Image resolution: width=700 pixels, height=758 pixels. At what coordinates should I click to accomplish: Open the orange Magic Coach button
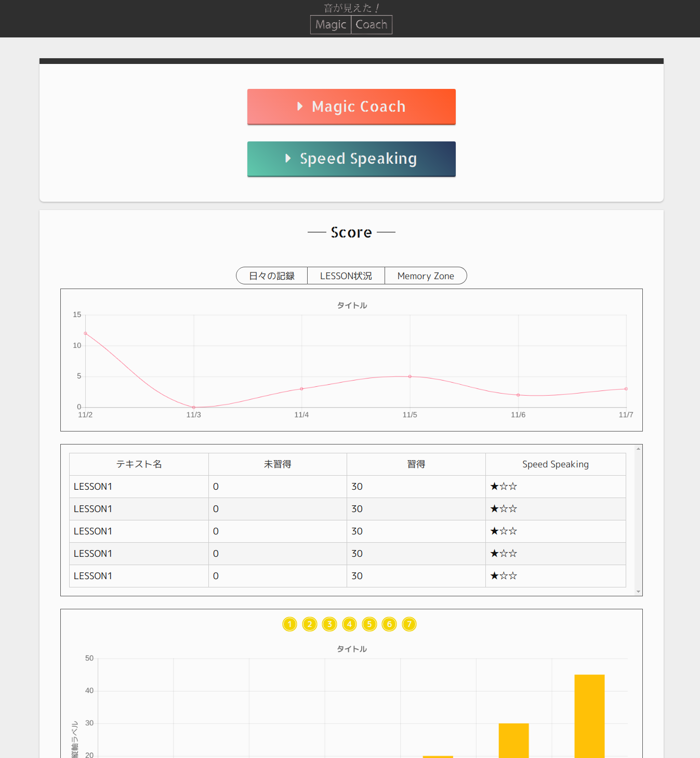coord(351,107)
